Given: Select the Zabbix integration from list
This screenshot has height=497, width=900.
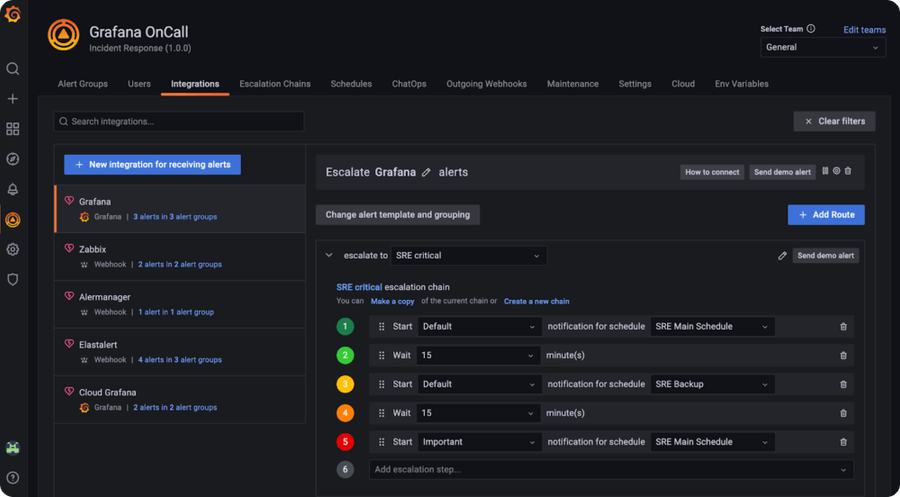Looking at the screenshot, I should 180,257.
